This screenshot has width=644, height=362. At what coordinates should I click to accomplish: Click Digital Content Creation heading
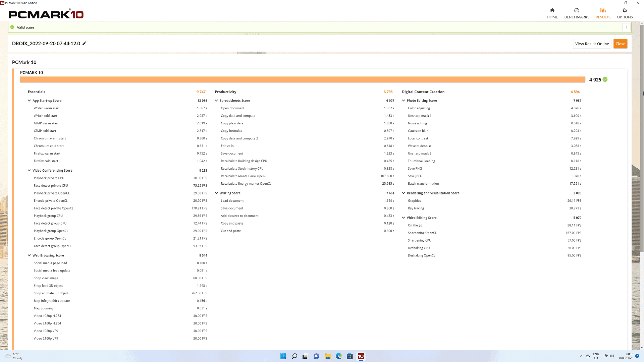(x=423, y=92)
